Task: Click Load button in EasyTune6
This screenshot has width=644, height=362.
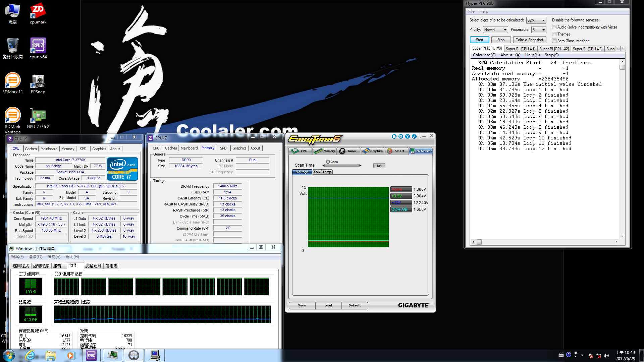Action: point(328,306)
